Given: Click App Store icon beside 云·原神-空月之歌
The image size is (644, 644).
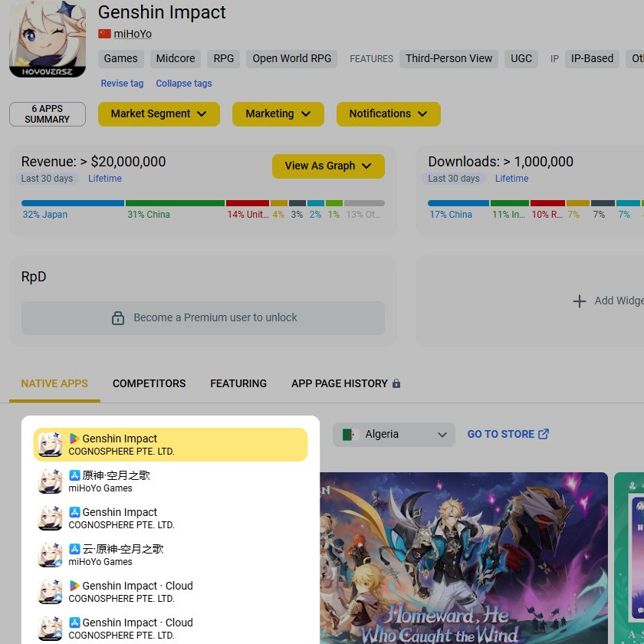Looking at the screenshot, I should pyautogui.click(x=74, y=549).
